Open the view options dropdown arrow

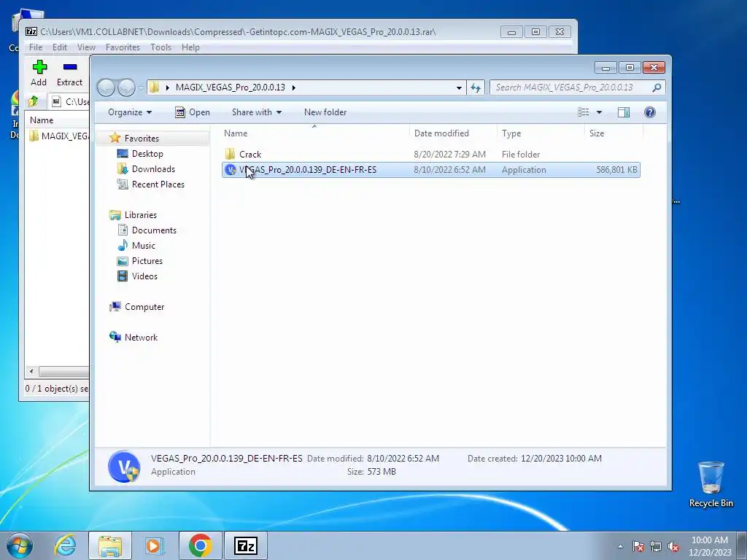(x=600, y=112)
